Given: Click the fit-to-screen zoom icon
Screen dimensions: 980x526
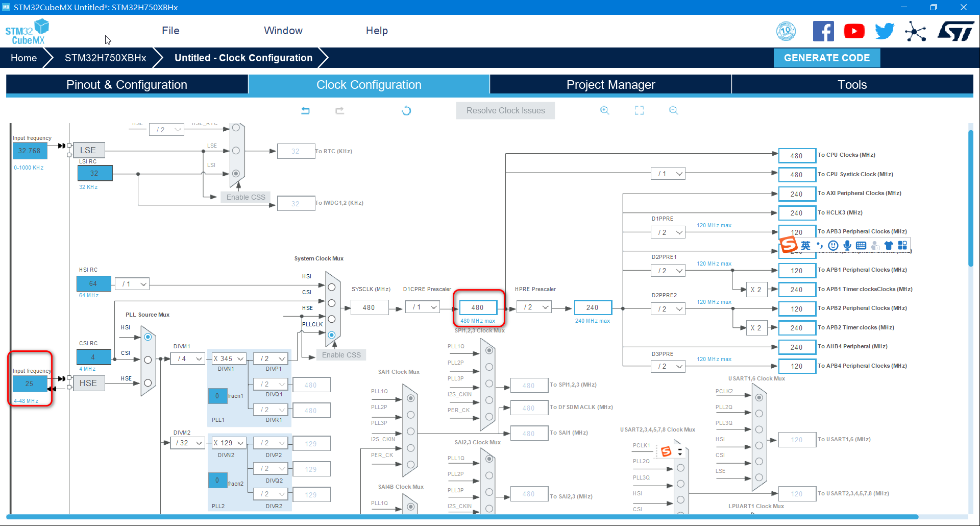Looking at the screenshot, I should [x=639, y=110].
